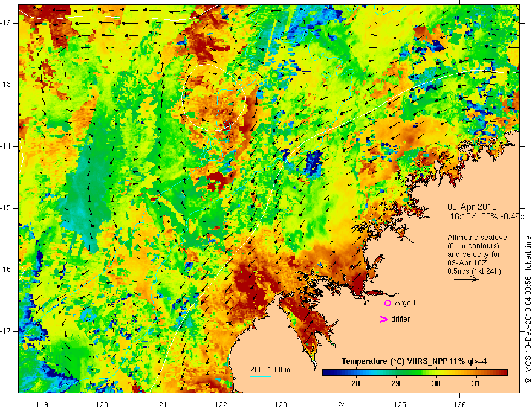Click longitude label 124 on bottom axis
The height and width of the screenshot is (411, 532).
point(340,404)
